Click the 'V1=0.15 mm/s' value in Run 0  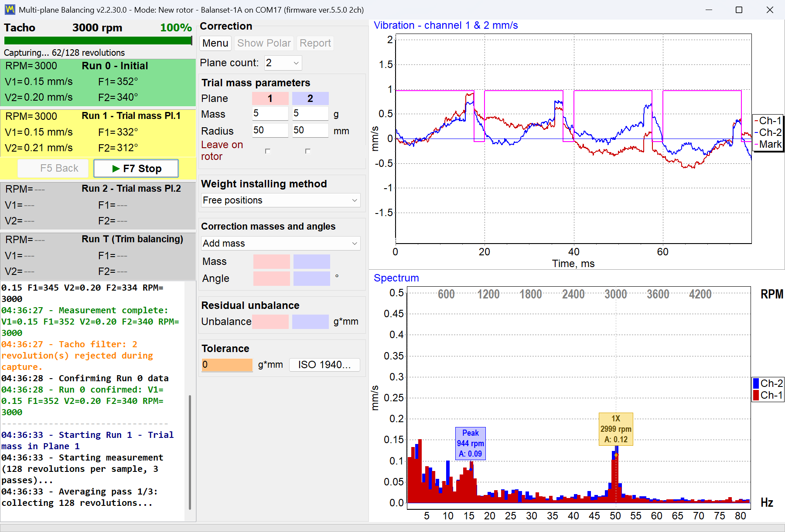(39, 81)
